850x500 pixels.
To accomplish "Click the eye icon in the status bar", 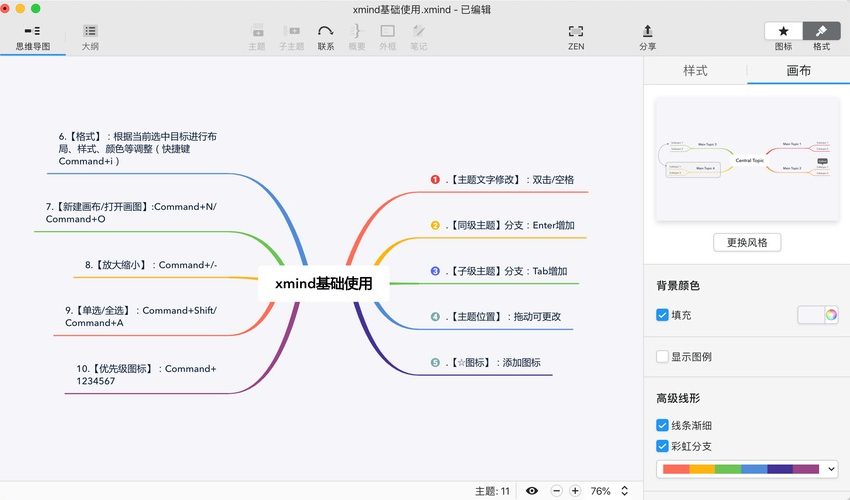I will 532,491.
